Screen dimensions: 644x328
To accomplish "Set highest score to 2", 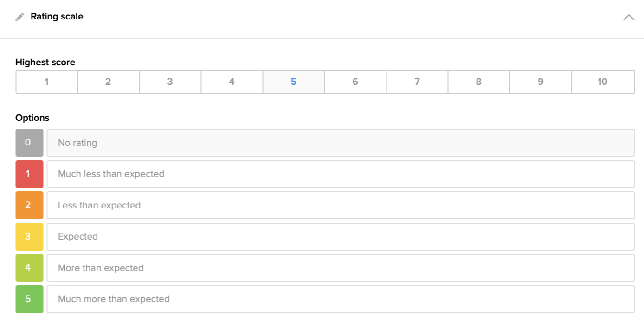I will [x=108, y=82].
